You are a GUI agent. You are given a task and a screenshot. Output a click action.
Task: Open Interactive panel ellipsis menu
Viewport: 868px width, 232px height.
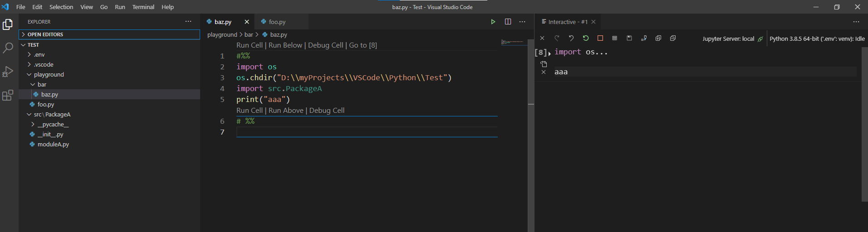(856, 22)
